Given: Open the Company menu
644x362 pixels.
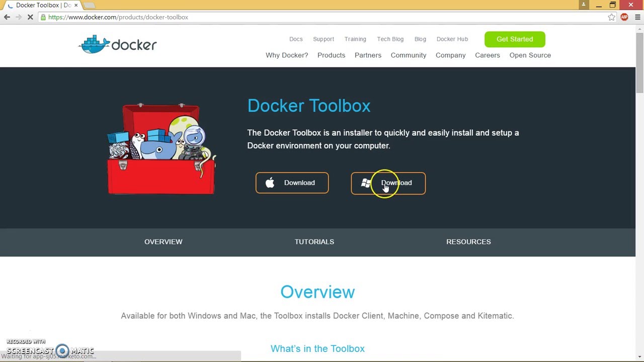Looking at the screenshot, I should click(450, 55).
